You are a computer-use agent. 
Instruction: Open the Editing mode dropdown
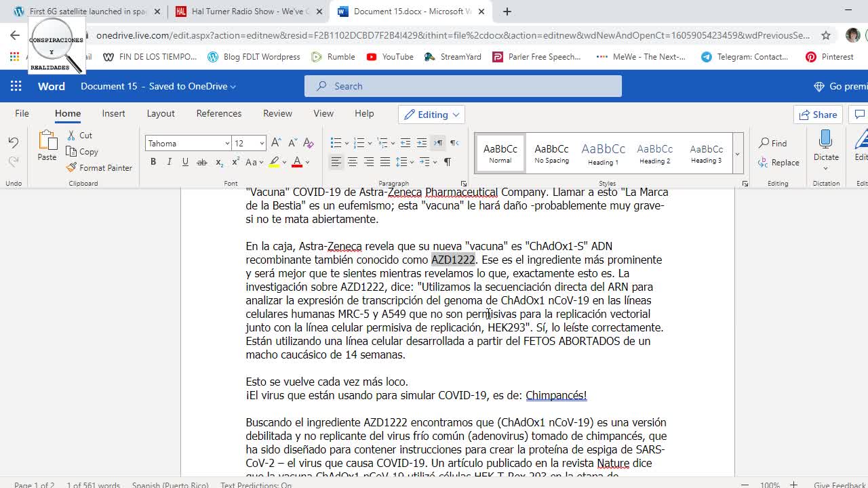[x=431, y=115]
